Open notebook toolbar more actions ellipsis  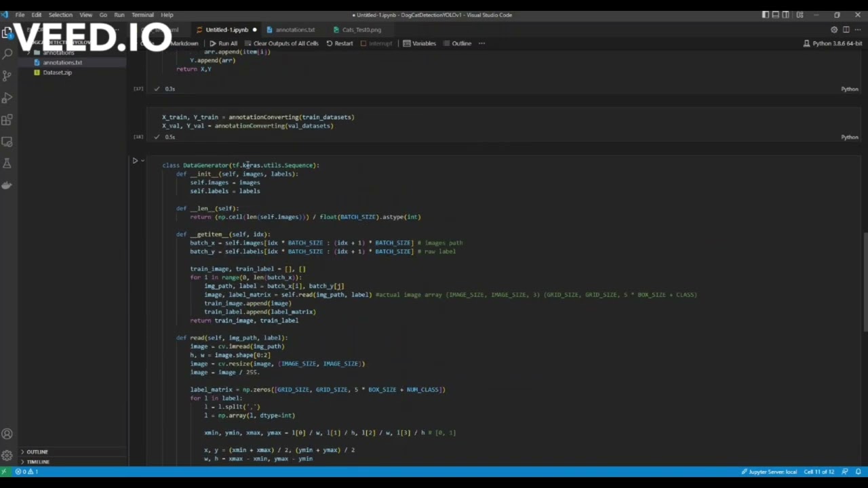click(482, 43)
